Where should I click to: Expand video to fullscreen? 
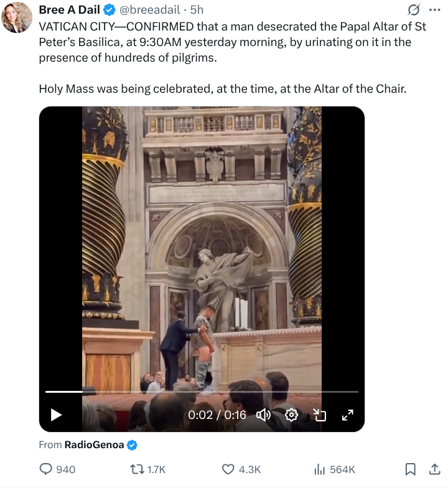click(x=347, y=415)
